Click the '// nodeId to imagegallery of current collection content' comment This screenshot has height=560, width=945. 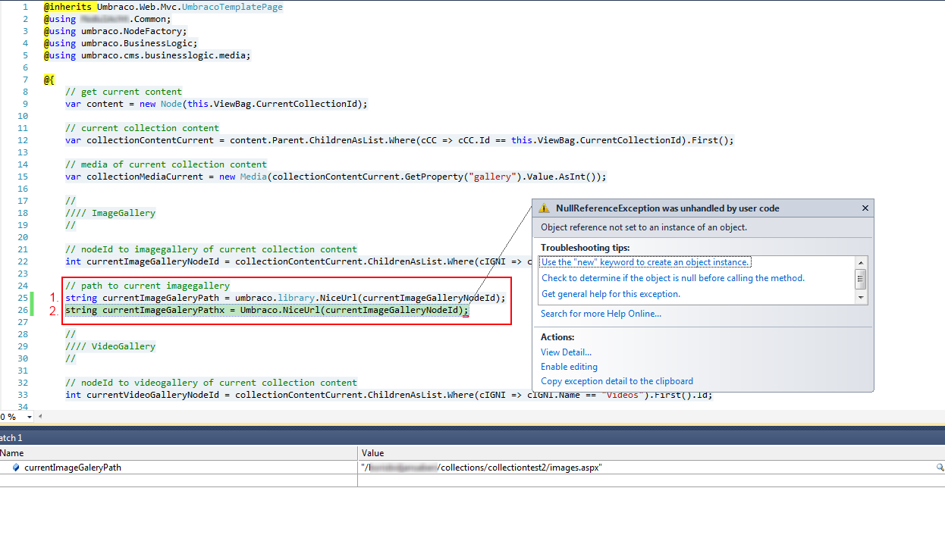pyautogui.click(x=211, y=249)
